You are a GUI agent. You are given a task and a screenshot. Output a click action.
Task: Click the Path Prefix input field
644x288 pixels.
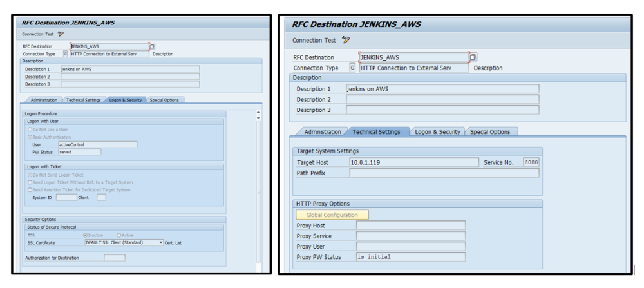click(x=444, y=173)
